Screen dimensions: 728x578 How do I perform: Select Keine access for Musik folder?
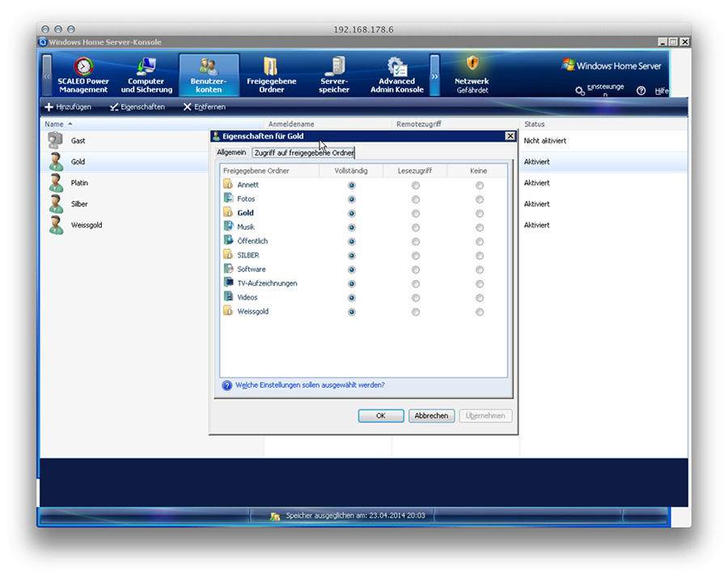(480, 227)
